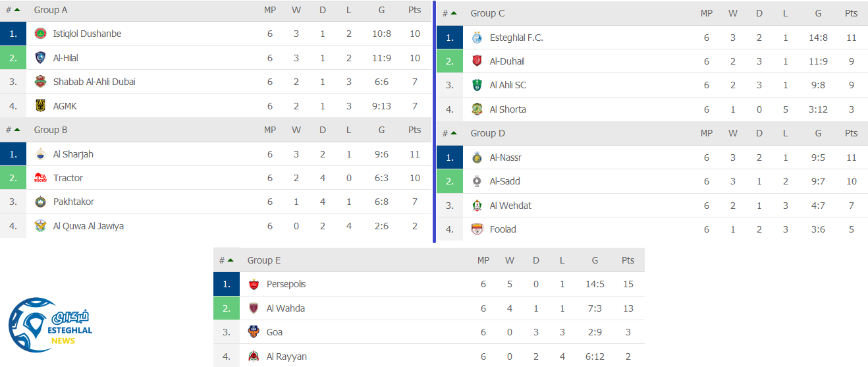Image resolution: width=868 pixels, height=367 pixels.
Task: Click the Tractor club logo
Action: pyautogui.click(x=40, y=178)
